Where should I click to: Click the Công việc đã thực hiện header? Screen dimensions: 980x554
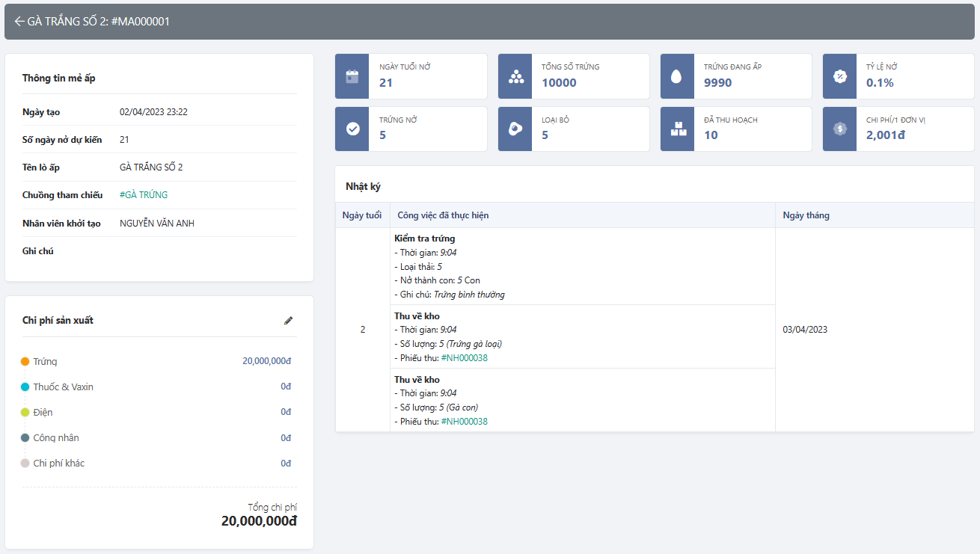(443, 215)
